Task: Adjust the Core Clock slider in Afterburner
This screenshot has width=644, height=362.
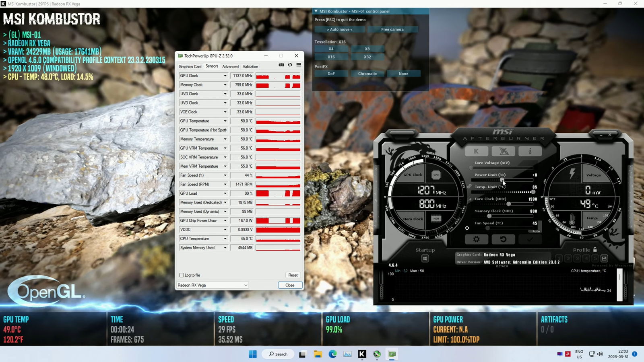Action: tap(503, 204)
